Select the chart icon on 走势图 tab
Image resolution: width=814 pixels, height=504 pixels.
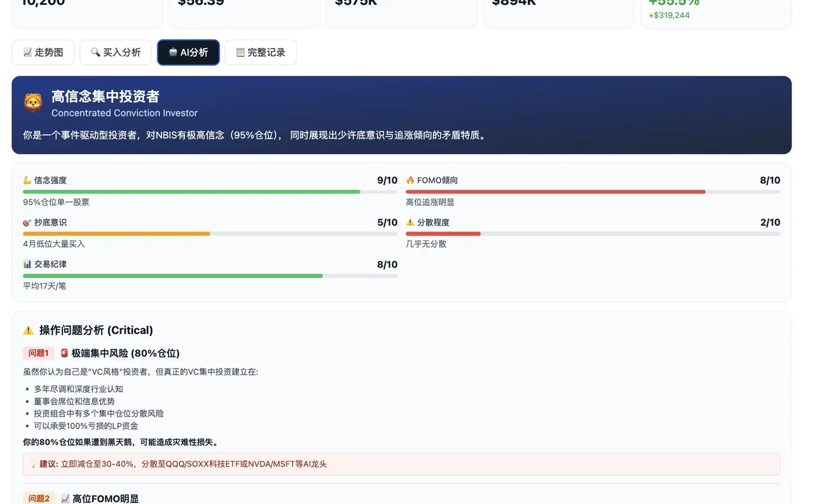coord(27,52)
